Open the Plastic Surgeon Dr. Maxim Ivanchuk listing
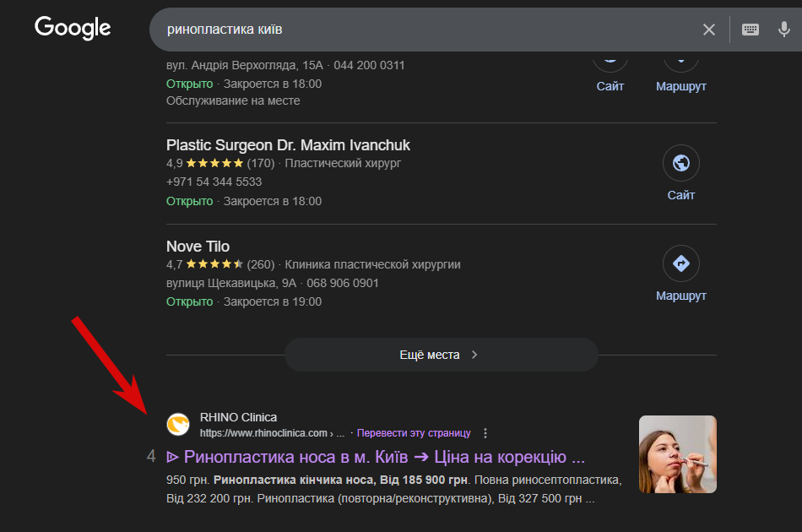The width and height of the screenshot is (802, 532). pos(288,145)
